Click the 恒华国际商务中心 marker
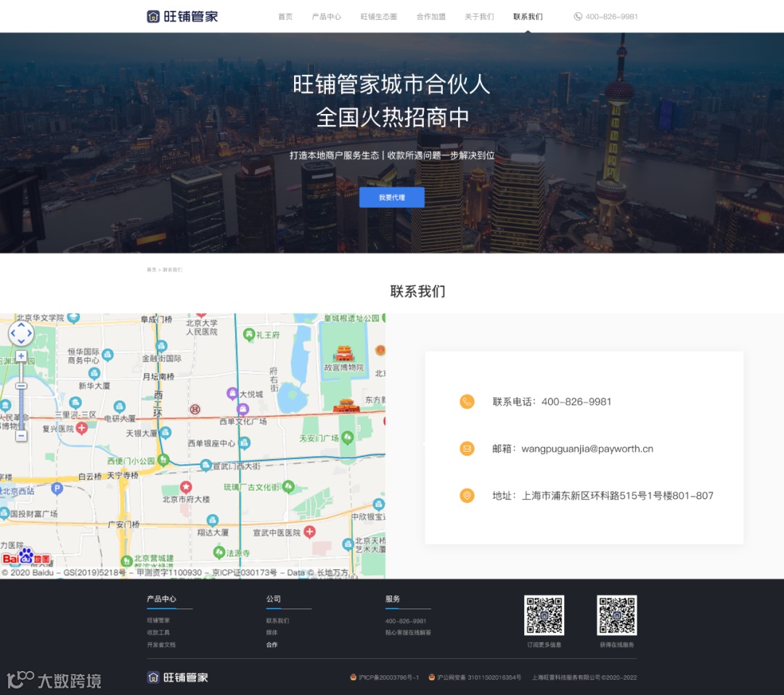784x695 pixels. pyautogui.click(x=107, y=355)
